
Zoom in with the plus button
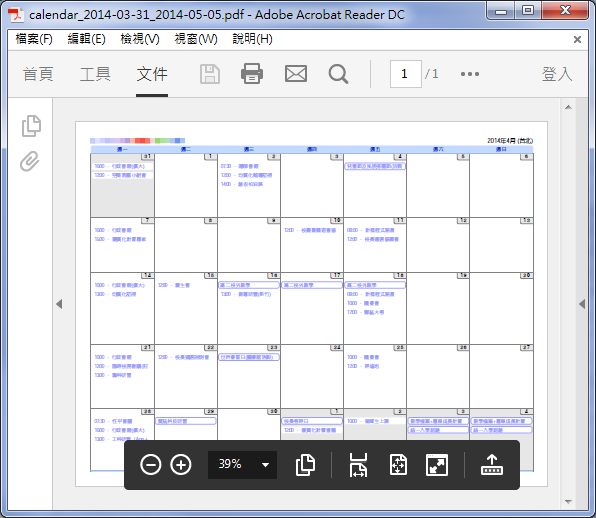(x=181, y=464)
